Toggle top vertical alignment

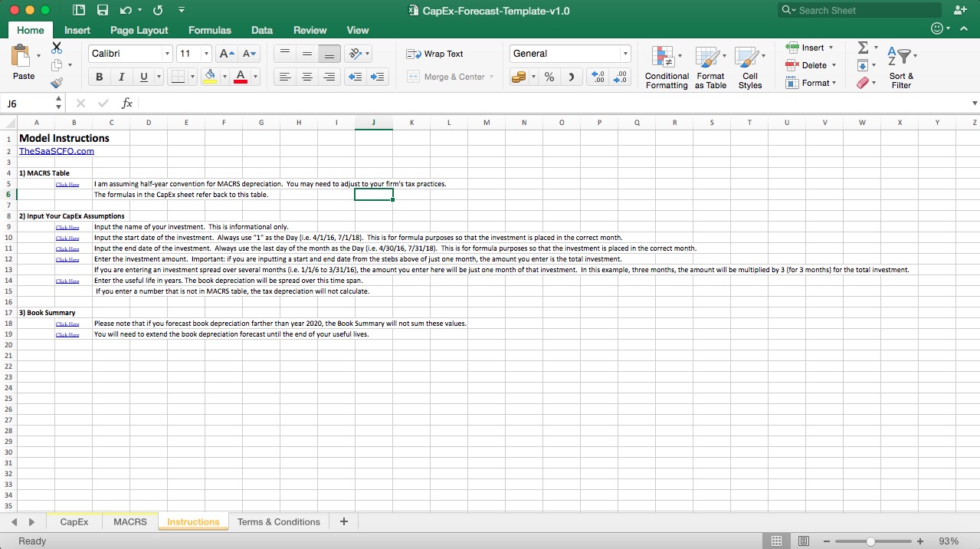[285, 54]
